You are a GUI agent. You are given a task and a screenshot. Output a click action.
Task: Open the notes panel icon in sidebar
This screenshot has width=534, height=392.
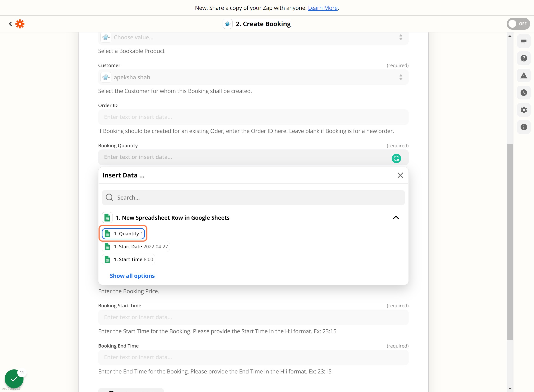(x=523, y=41)
